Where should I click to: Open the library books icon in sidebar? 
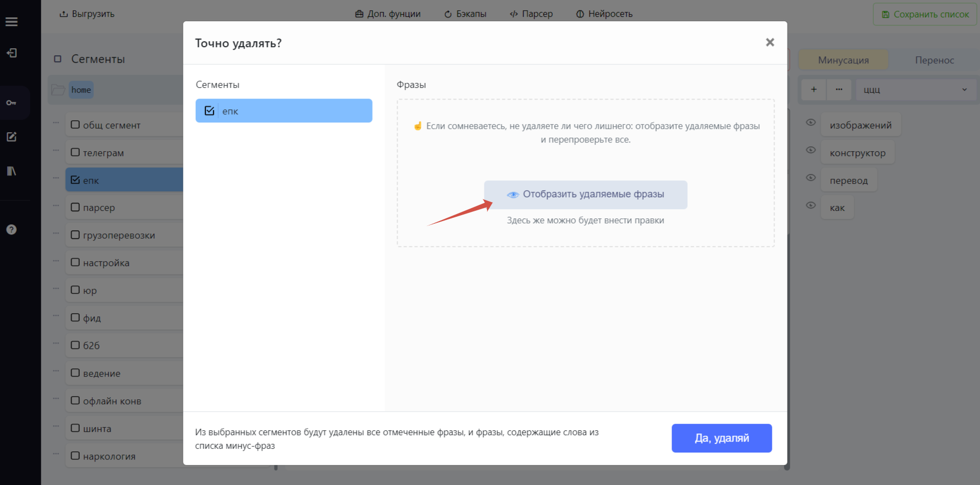pyautogui.click(x=11, y=171)
